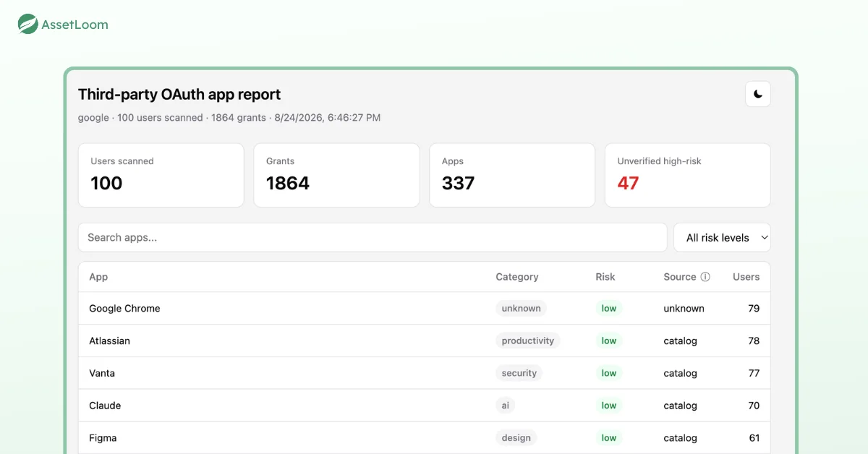Toggle dark mode with the moon icon
Image resolution: width=868 pixels, height=454 pixels.
tap(758, 94)
